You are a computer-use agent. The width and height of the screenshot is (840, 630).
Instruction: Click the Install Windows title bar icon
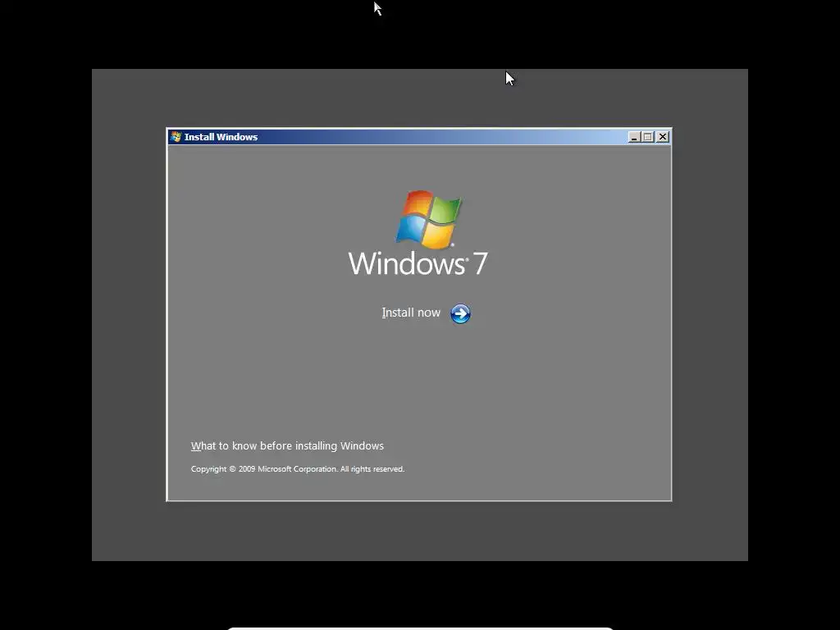(176, 137)
